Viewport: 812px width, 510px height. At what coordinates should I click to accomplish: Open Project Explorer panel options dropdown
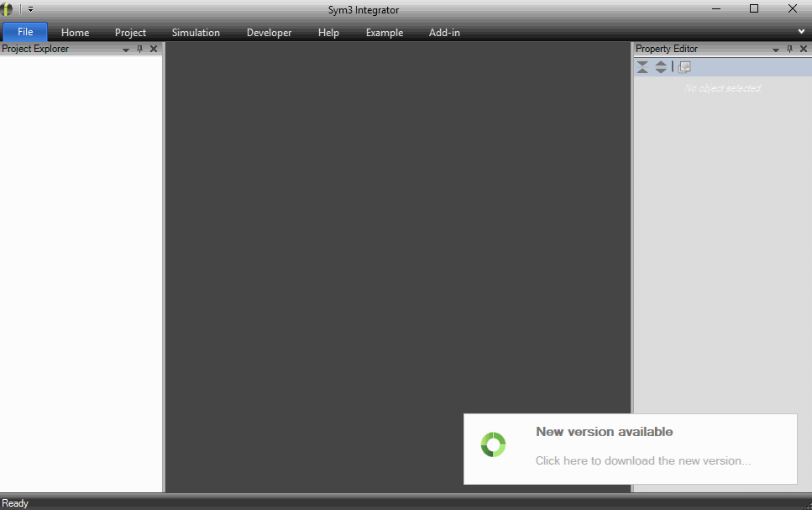(126, 50)
